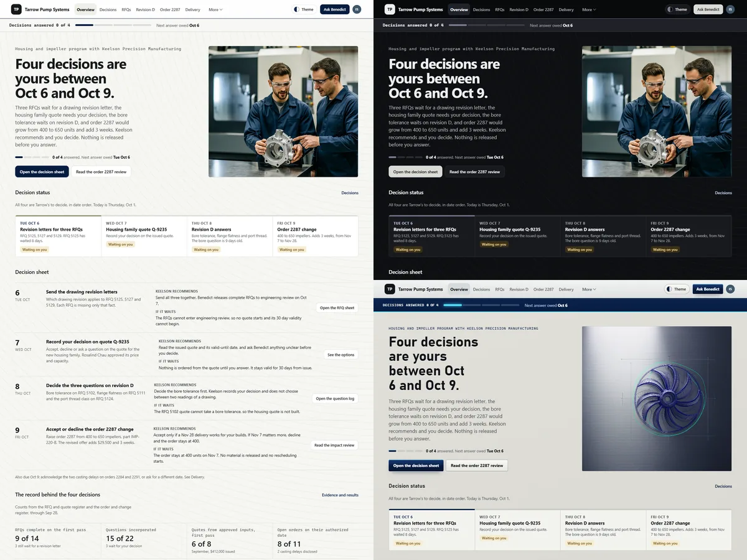Image resolution: width=747 pixels, height=560 pixels.
Task: Click the '6 of 8' quotes figure
Action: pos(201,544)
